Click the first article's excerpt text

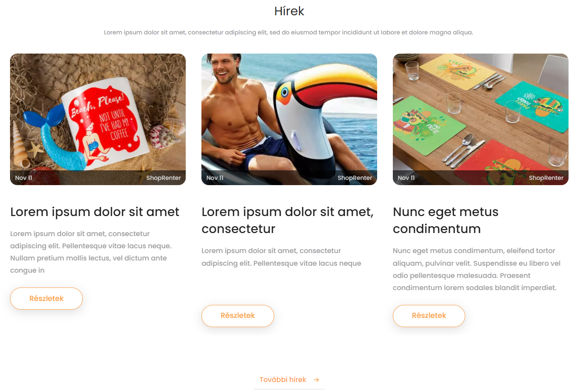(91, 252)
